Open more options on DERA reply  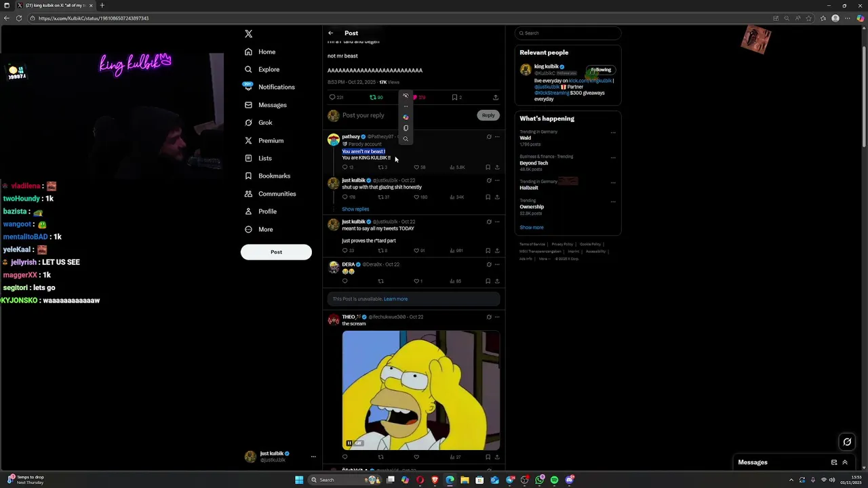(497, 264)
